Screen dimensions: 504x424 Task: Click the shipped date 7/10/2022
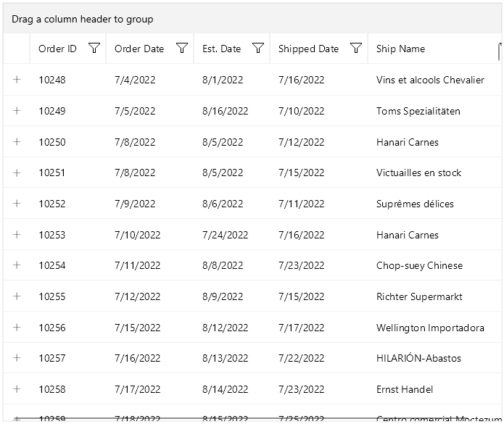tap(302, 111)
